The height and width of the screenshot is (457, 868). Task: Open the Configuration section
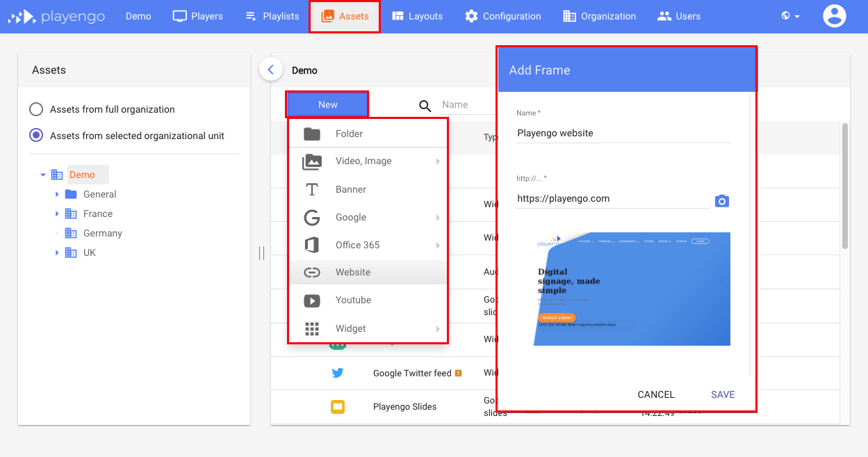[x=502, y=16]
